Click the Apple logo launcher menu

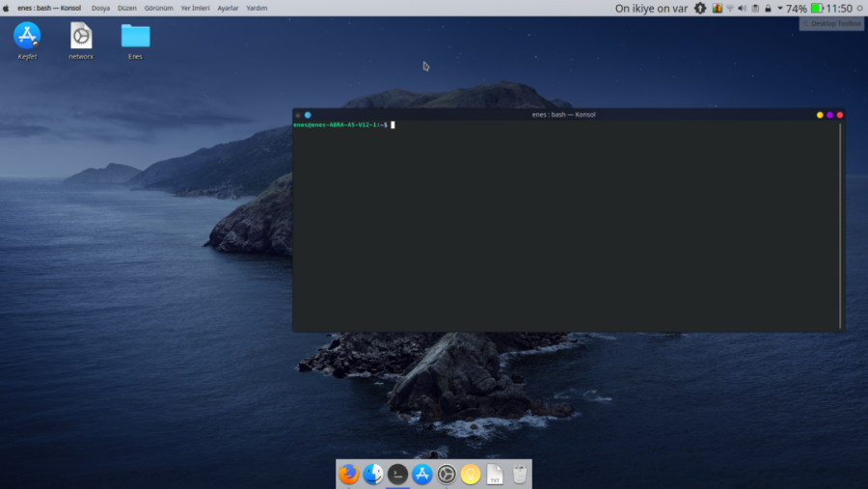[x=7, y=8]
